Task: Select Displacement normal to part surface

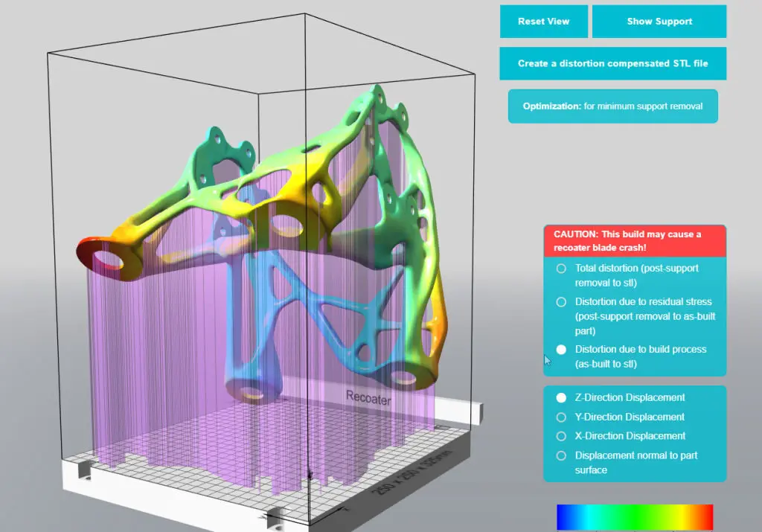Action: [560, 455]
